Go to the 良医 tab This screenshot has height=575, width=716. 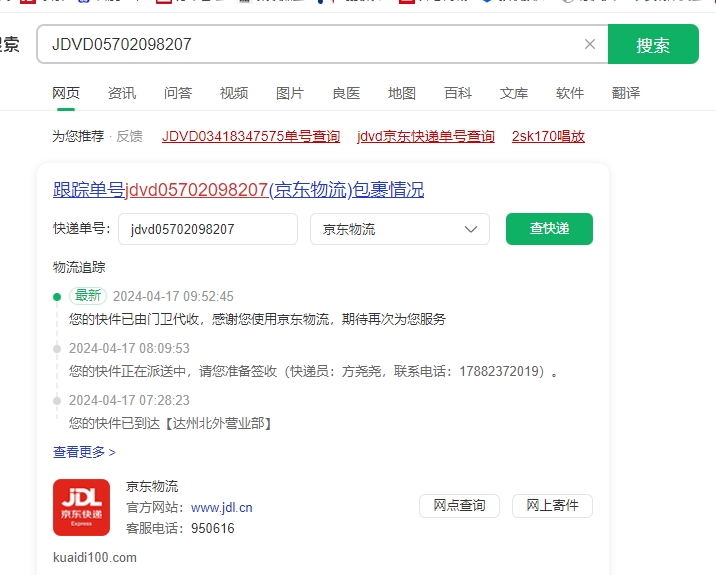346,93
